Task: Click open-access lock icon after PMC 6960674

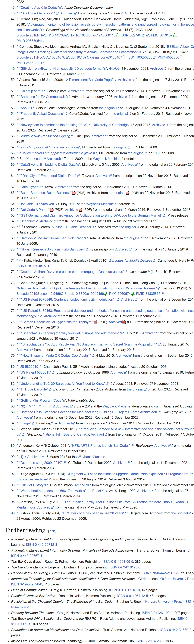Action: pyautogui.click(x=133, y=294)
